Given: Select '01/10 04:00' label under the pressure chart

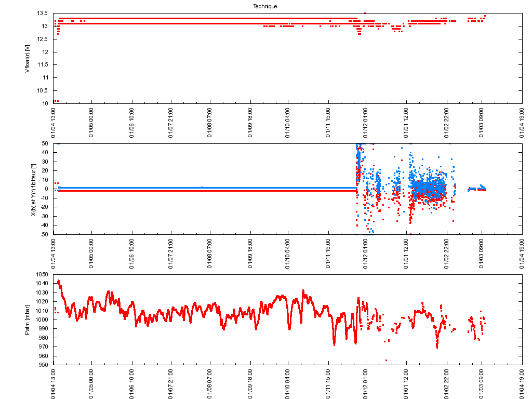Looking at the screenshot, I should [288, 383].
